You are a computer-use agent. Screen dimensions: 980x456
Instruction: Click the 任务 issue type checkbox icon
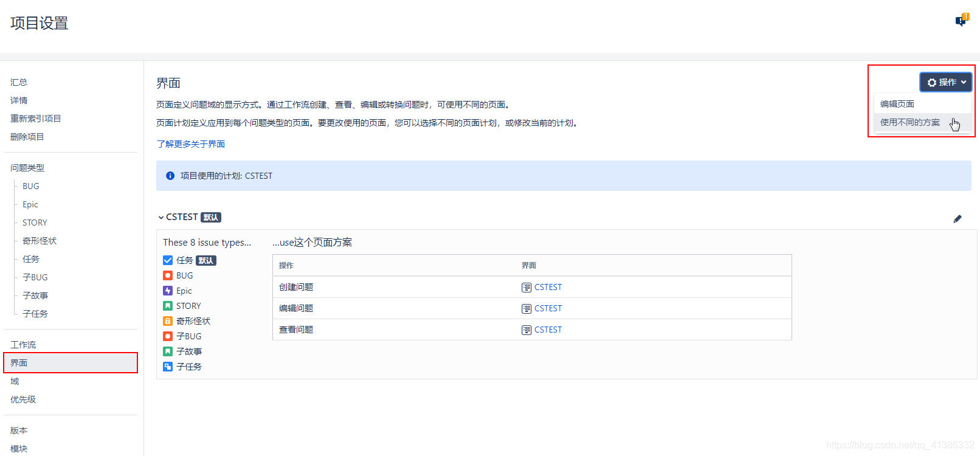coord(168,260)
